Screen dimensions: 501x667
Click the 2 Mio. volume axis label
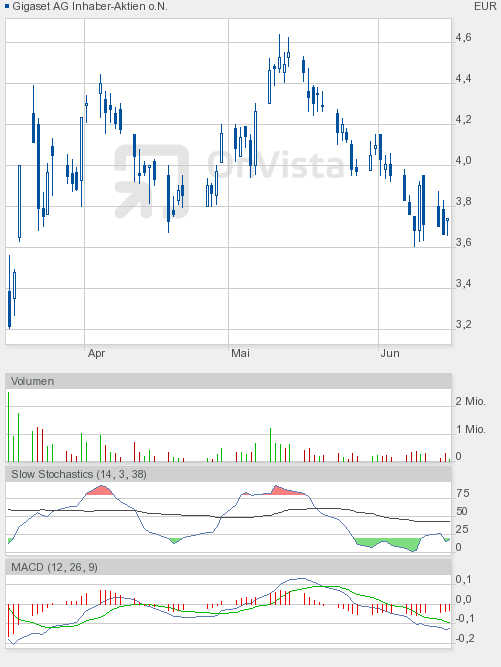(x=470, y=401)
